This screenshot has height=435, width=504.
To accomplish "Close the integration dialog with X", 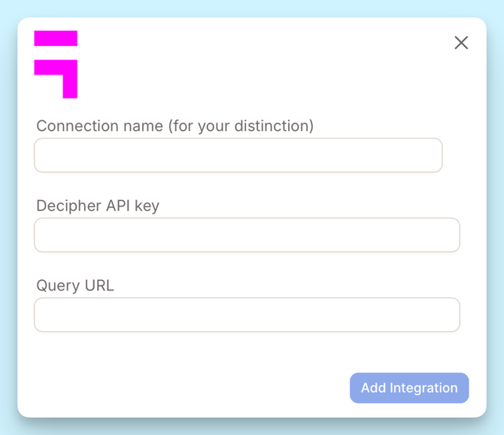I will 461,43.
